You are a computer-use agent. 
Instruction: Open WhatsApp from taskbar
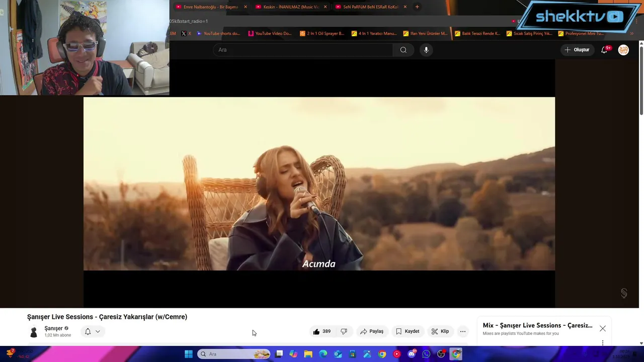(x=427, y=354)
